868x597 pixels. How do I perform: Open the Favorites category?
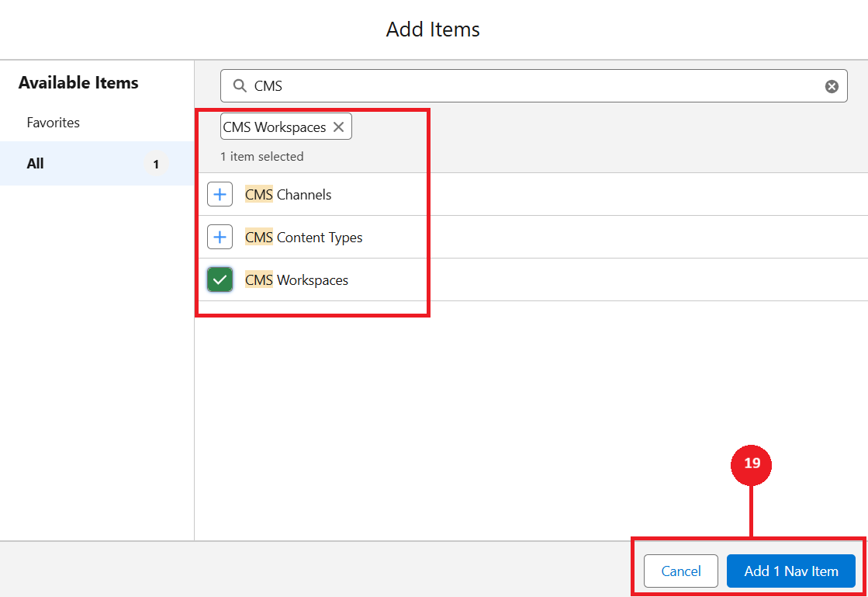coord(54,123)
